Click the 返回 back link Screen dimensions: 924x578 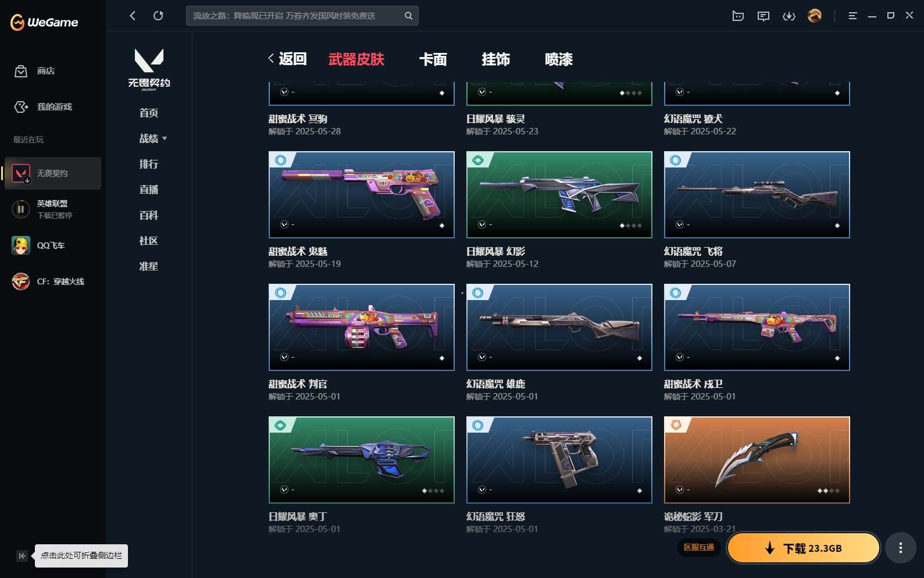(x=287, y=59)
